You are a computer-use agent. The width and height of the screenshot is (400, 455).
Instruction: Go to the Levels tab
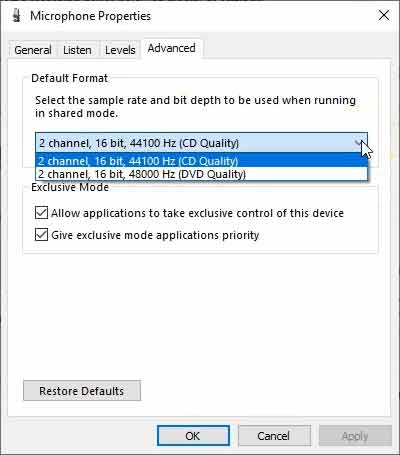coord(120,50)
